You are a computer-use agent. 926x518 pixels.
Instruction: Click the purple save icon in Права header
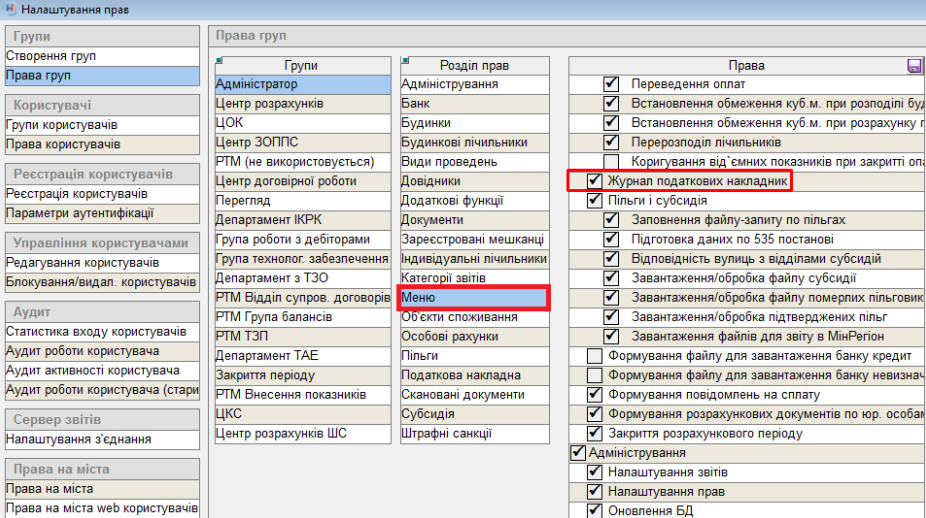pos(914,66)
